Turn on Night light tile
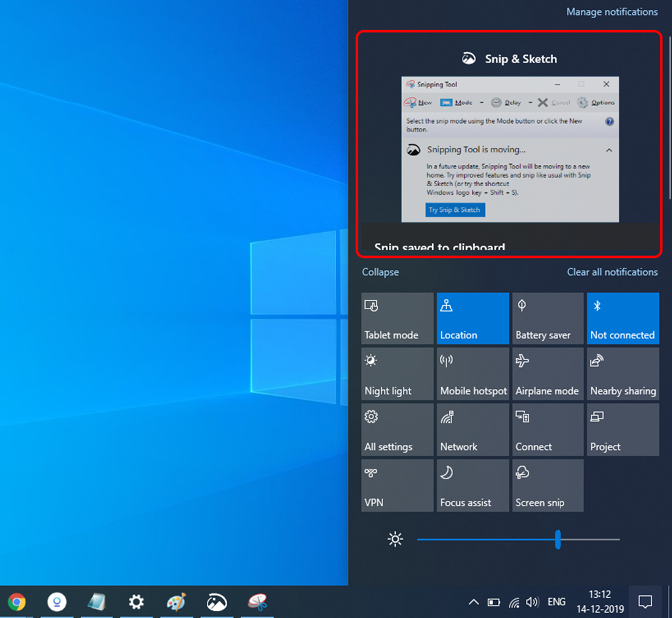 pyautogui.click(x=397, y=374)
